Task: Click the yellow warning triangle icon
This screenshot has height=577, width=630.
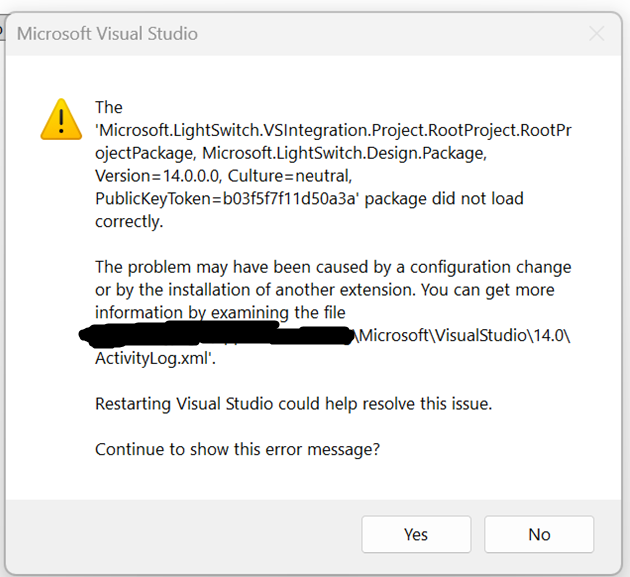Action: tap(60, 119)
